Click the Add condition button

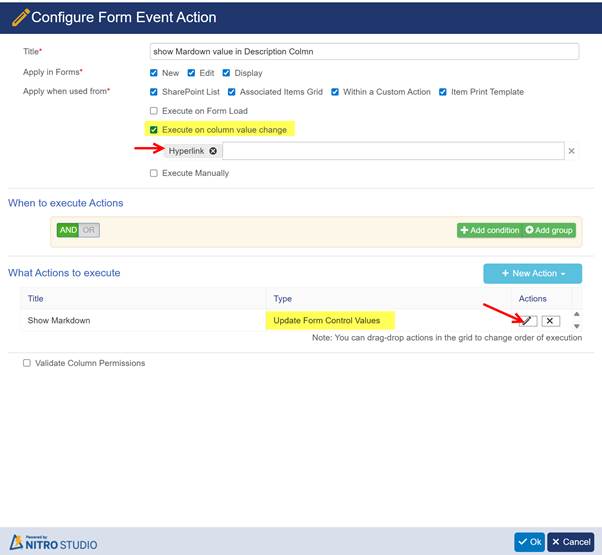[x=489, y=230]
